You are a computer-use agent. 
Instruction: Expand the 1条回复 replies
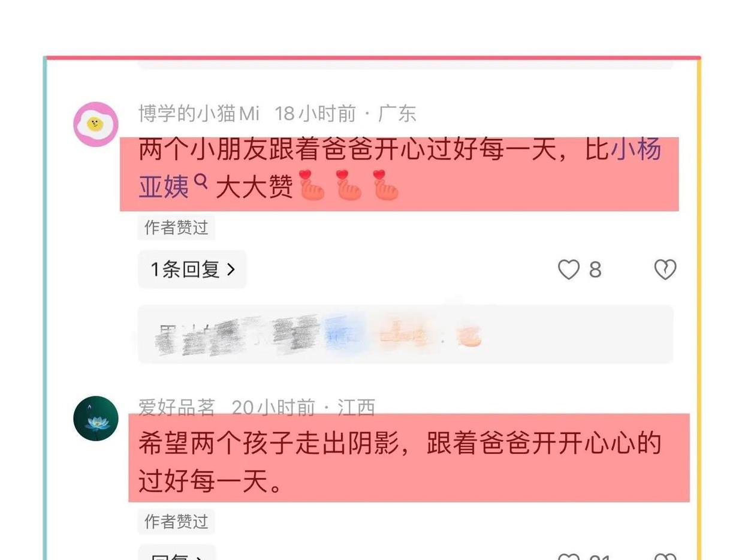192,270
